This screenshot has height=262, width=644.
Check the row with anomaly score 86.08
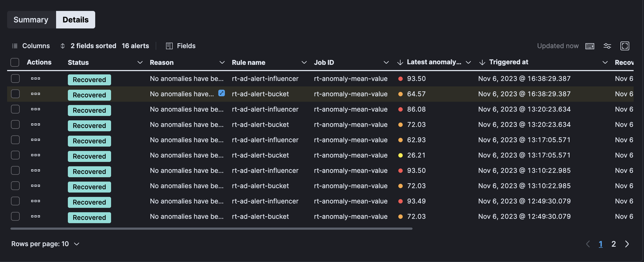pyautogui.click(x=15, y=109)
